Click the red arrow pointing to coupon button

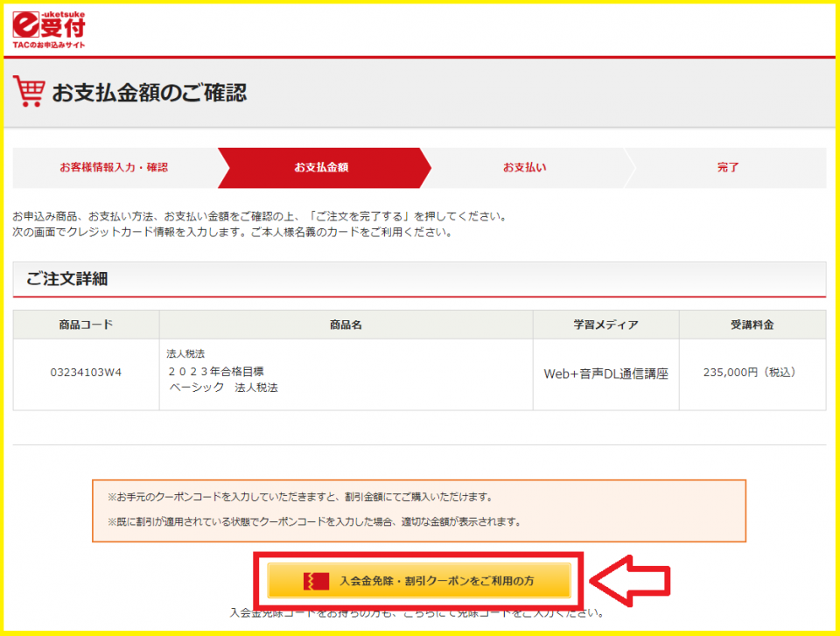point(630,580)
